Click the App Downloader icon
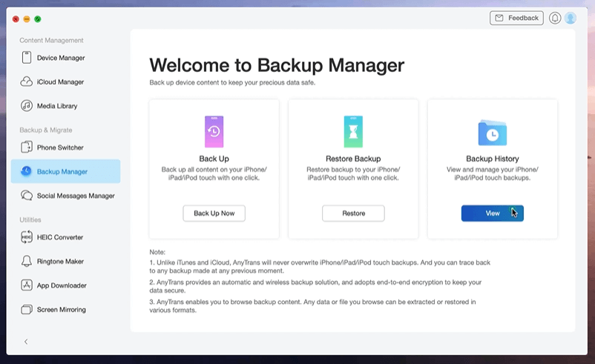 pos(27,285)
